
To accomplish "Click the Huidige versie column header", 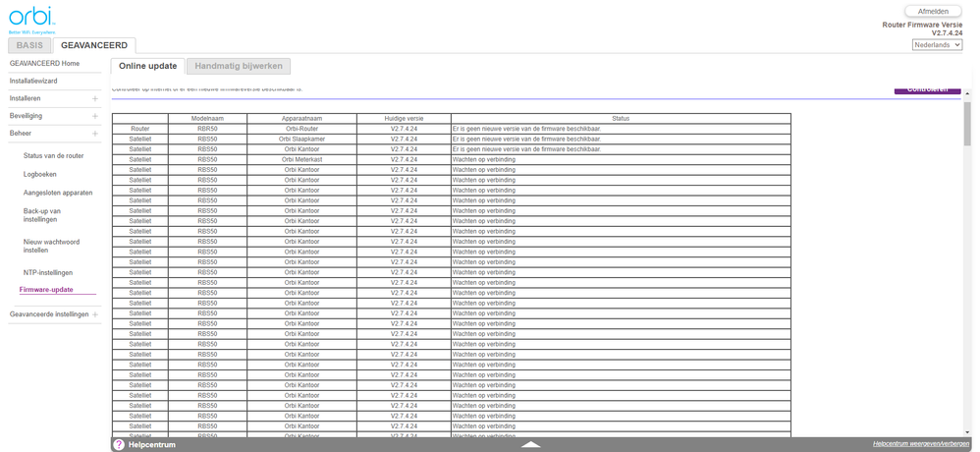I will click(404, 118).
